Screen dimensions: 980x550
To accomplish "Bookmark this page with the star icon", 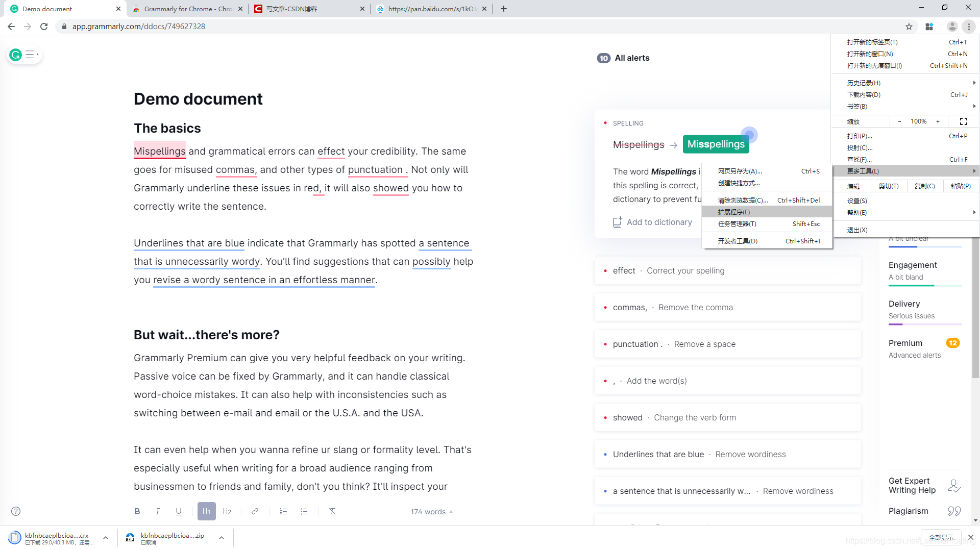I will [x=909, y=27].
